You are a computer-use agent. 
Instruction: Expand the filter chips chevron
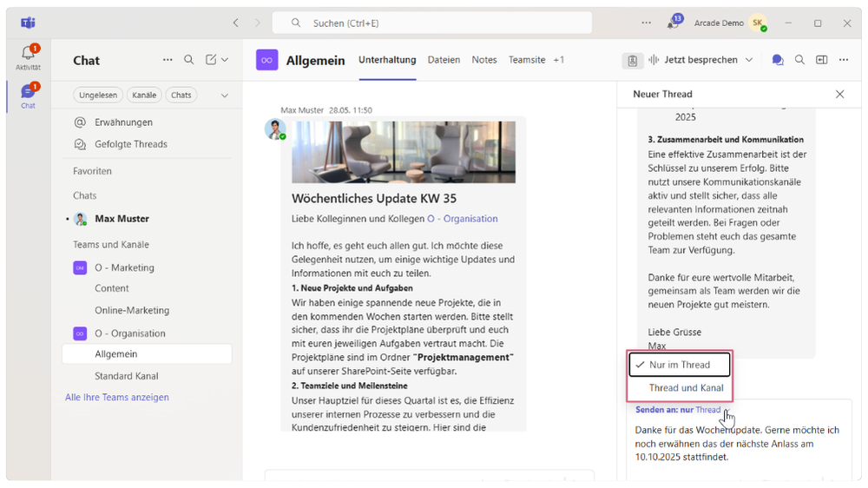[x=225, y=96]
